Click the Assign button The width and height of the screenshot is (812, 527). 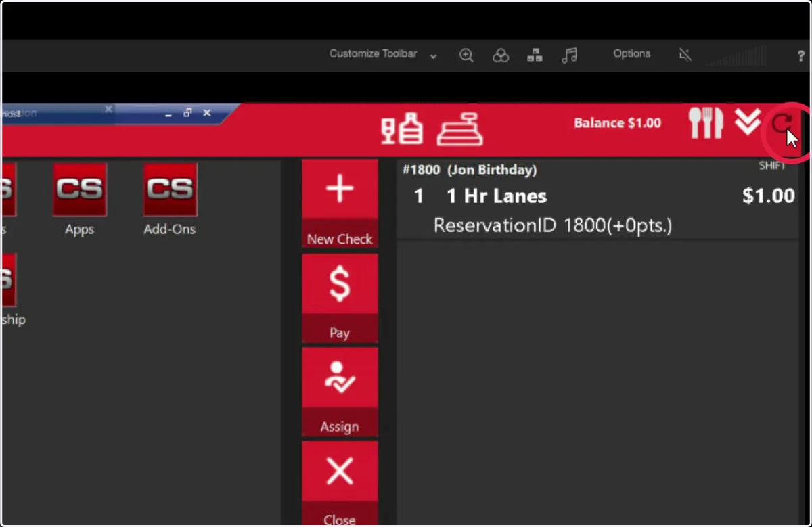click(x=340, y=392)
